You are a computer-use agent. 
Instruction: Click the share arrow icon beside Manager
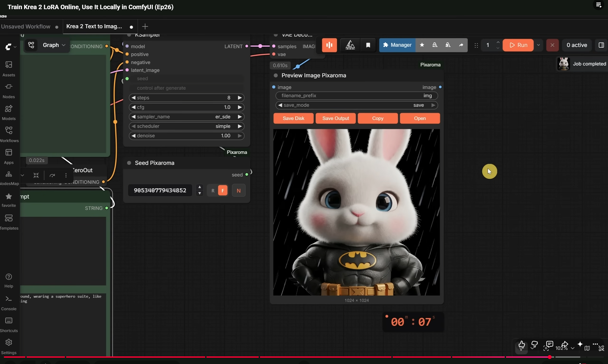(461, 45)
